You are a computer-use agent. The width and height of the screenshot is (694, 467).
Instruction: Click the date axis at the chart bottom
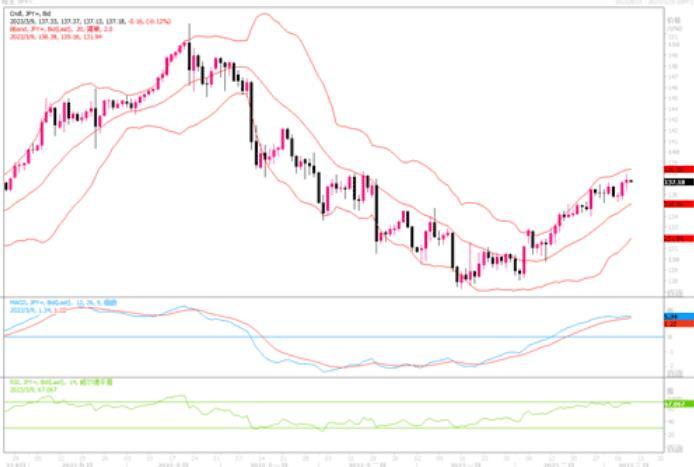pyautogui.click(x=330, y=461)
